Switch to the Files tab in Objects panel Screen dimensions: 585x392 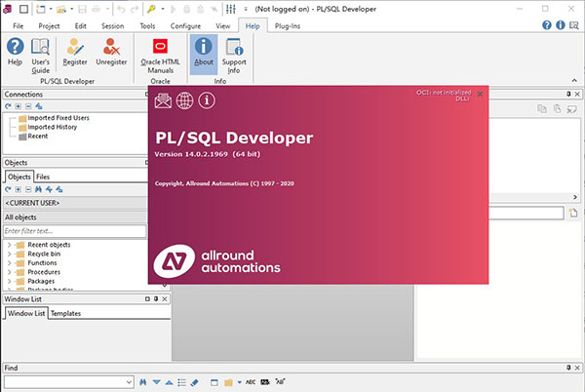(43, 176)
